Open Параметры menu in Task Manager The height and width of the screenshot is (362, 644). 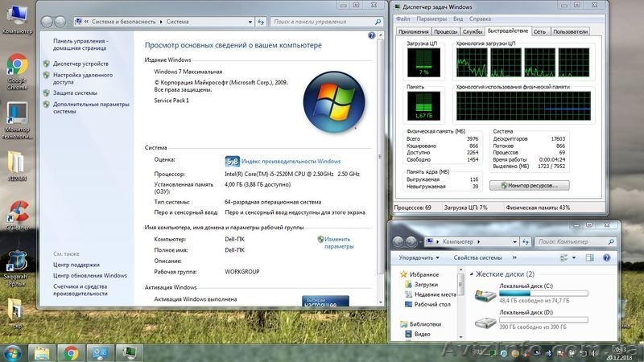pos(431,19)
